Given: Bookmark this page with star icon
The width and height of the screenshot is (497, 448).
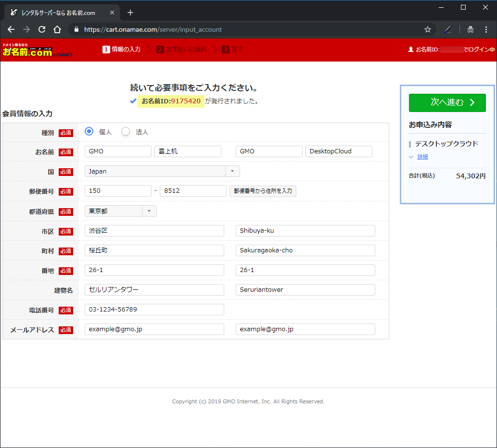Looking at the screenshot, I should coord(428,29).
